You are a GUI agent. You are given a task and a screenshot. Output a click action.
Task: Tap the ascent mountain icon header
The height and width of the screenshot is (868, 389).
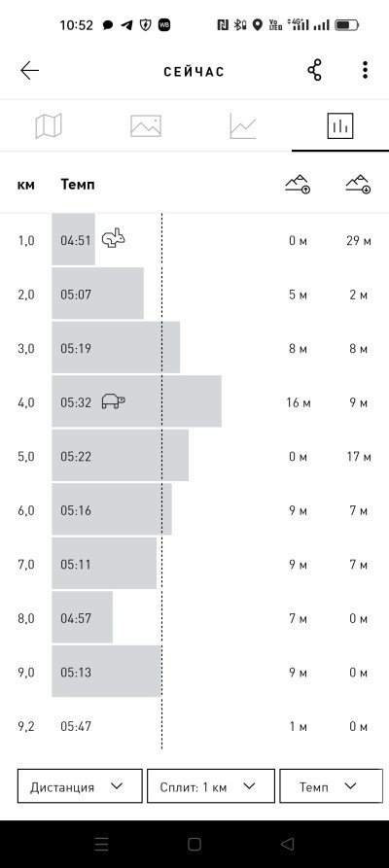pos(298,184)
